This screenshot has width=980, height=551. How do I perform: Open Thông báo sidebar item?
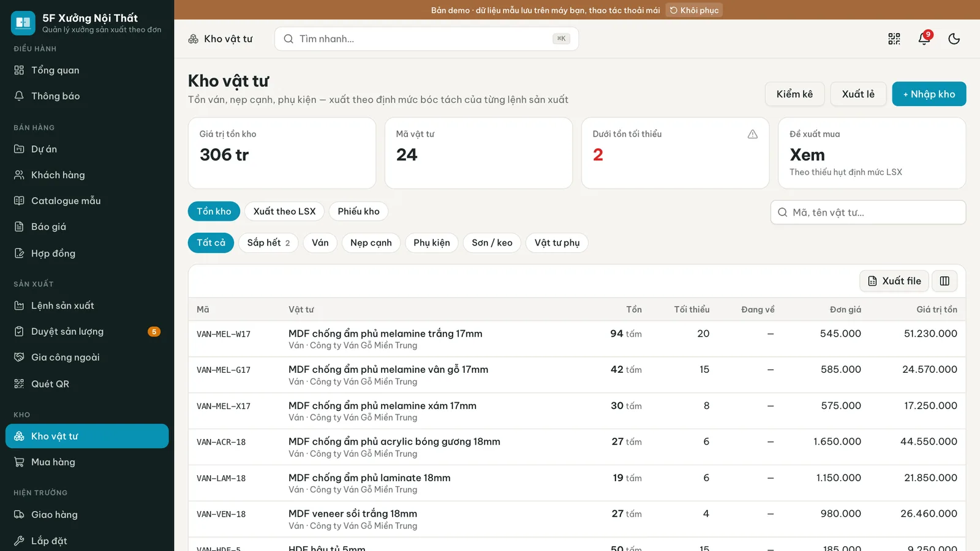pyautogui.click(x=87, y=96)
